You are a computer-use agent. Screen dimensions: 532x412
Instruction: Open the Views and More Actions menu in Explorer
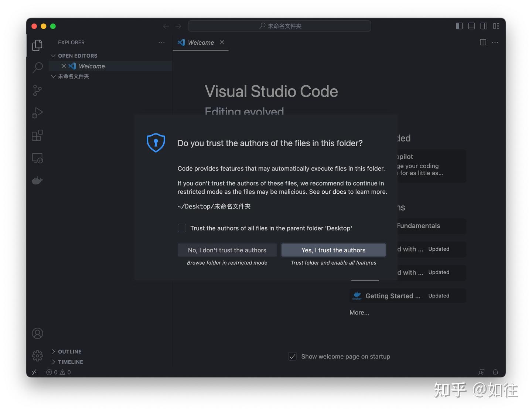pos(161,42)
